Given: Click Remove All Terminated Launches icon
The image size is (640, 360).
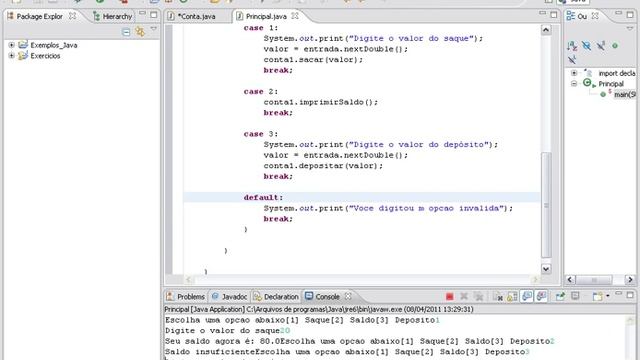Looking at the screenshot, I should click(479, 296).
